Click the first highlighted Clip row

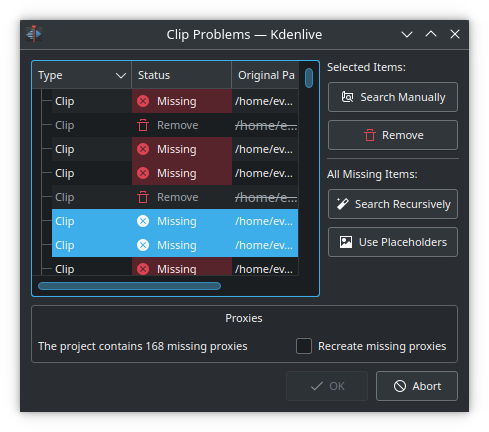pos(175,221)
